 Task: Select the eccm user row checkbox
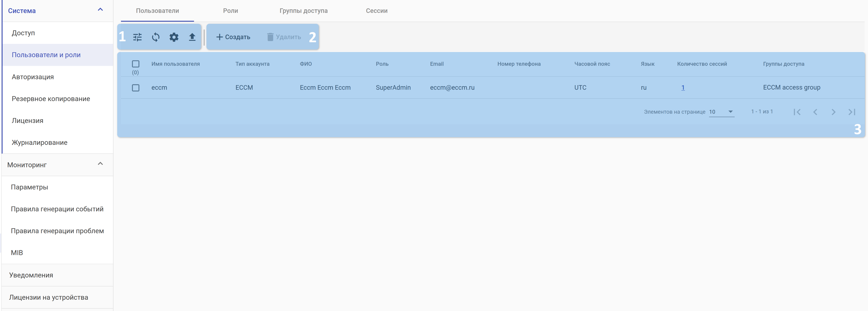pyautogui.click(x=135, y=88)
